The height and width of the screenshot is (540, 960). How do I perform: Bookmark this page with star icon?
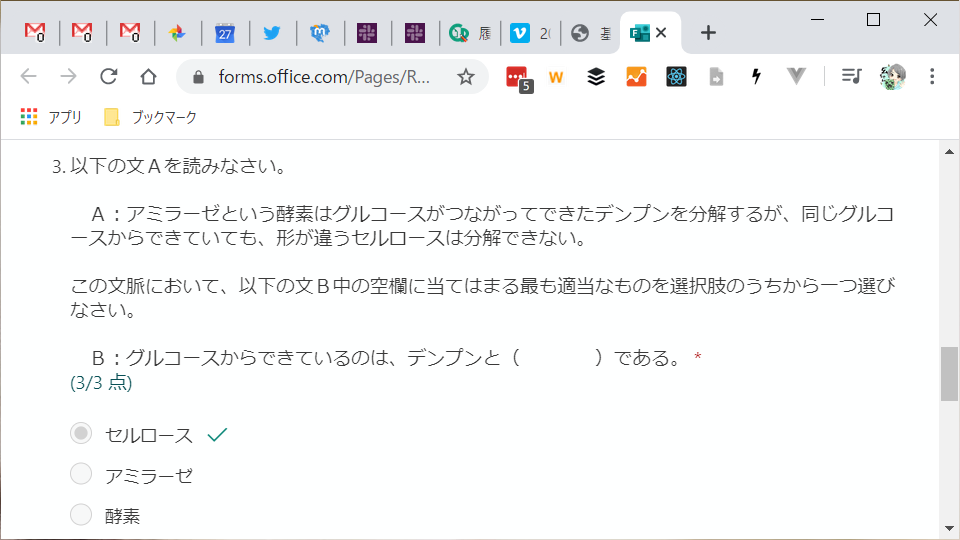(x=465, y=77)
